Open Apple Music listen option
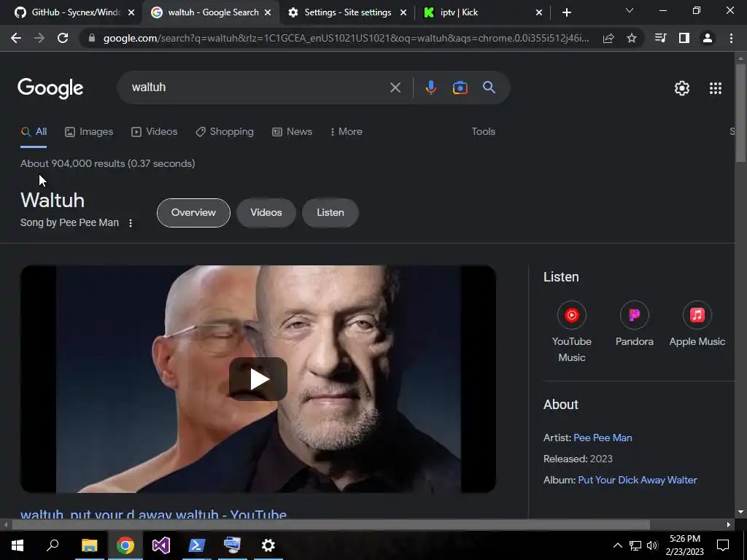 tap(697, 324)
